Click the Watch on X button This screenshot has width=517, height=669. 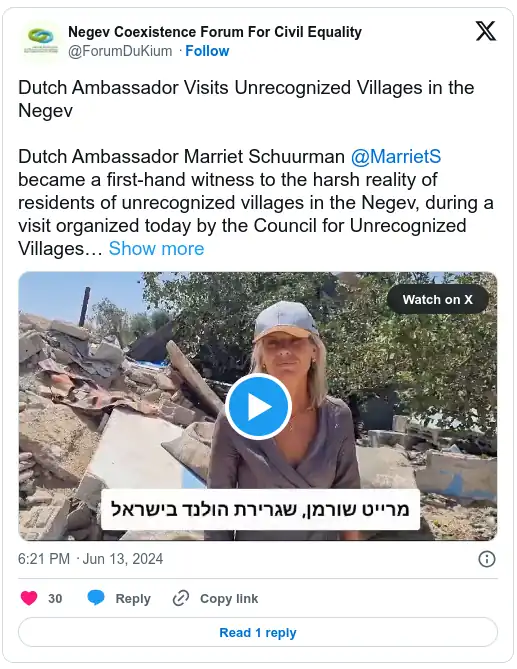click(x=438, y=300)
